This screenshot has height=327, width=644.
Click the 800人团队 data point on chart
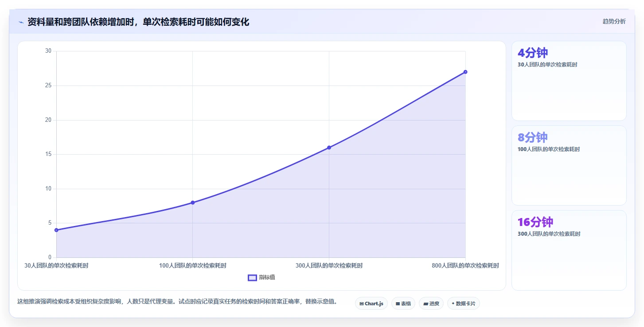[465, 72]
